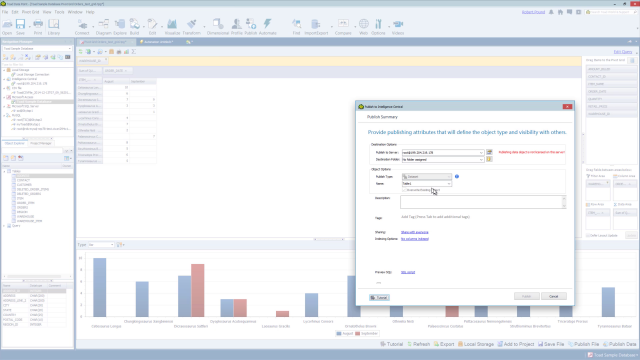Click the Edit toolbar icon
The height and width of the screenshot is (360, 640).
pyautogui.click(x=152, y=27)
